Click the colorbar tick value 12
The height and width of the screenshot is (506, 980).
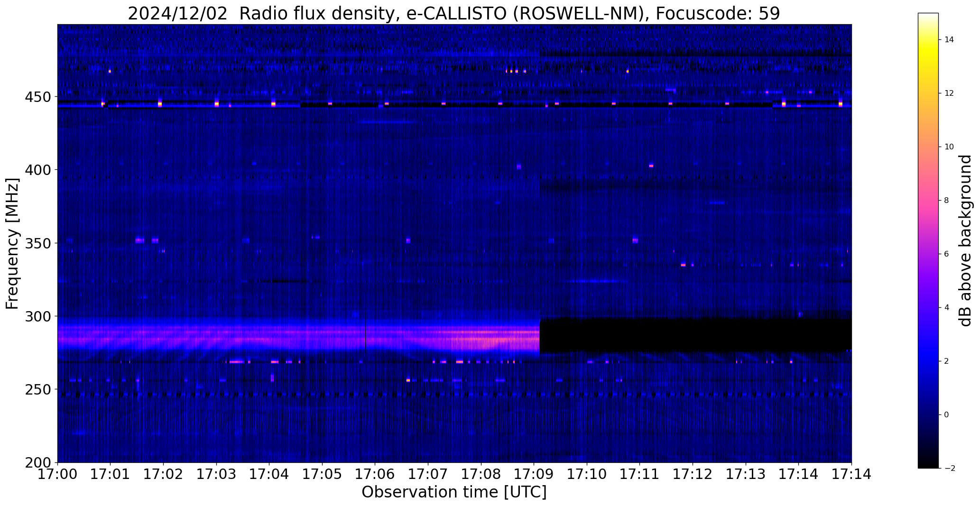(949, 93)
